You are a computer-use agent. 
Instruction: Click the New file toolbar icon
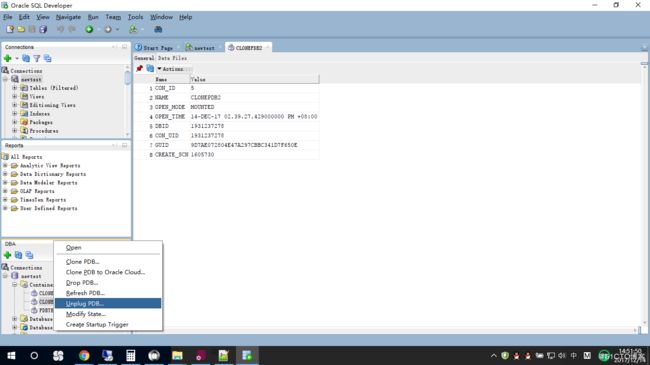tap(10, 29)
